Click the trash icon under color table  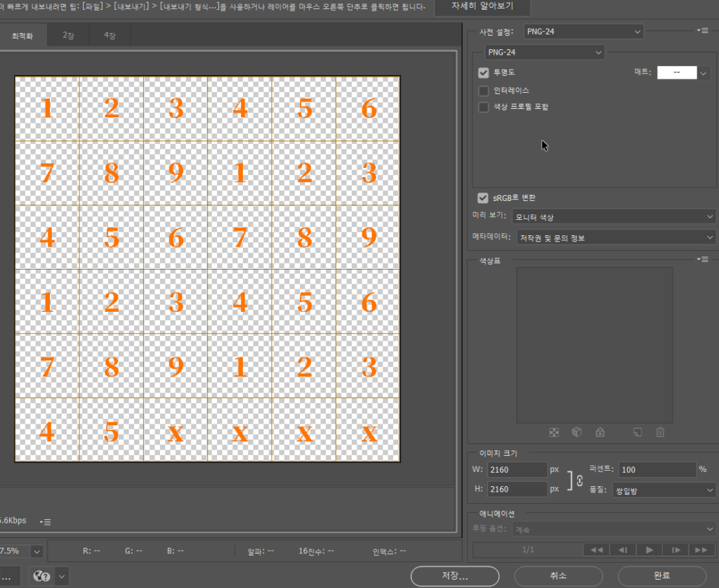(660, 433)
